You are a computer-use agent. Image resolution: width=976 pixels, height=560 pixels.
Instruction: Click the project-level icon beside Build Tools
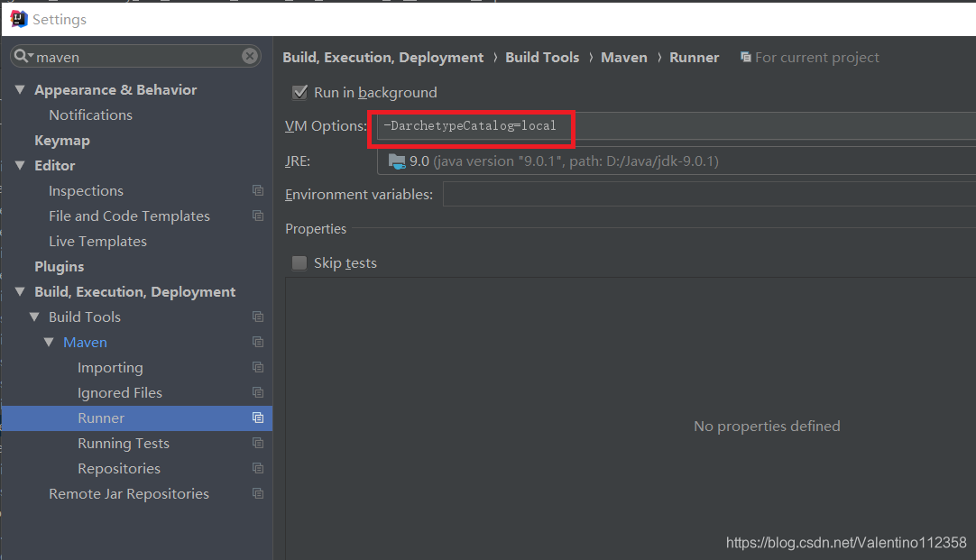tap(258, 317)
